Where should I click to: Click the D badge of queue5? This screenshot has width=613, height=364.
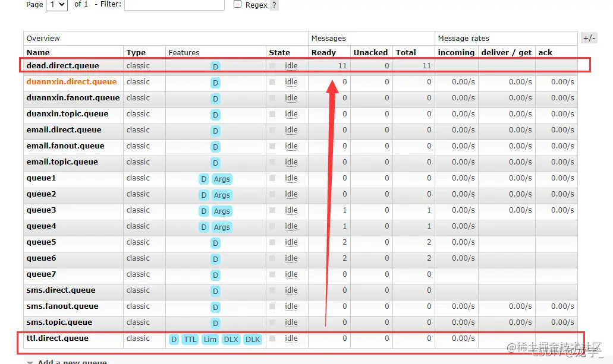[215, 243]
